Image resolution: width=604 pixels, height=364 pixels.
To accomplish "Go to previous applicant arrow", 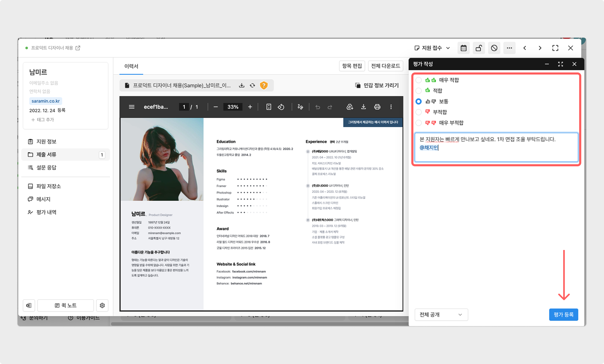I will pyautogui.click(x=525, y=48).
